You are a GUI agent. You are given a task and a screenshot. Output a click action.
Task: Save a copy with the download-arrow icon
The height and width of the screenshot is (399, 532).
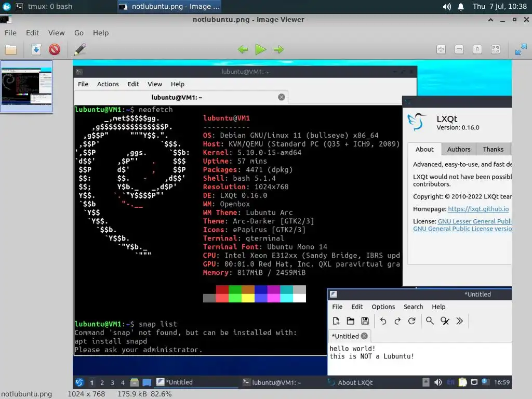(x=36, y=49)
